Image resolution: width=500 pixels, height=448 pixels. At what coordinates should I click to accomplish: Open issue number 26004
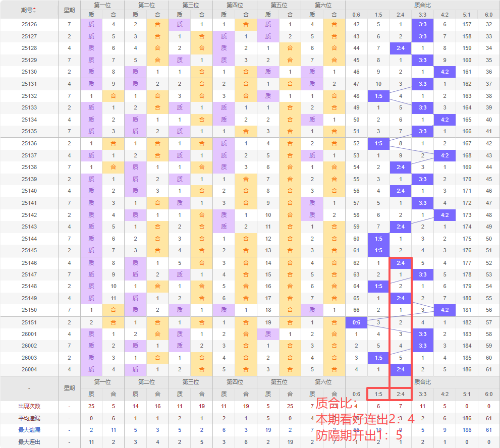[29, 369]
